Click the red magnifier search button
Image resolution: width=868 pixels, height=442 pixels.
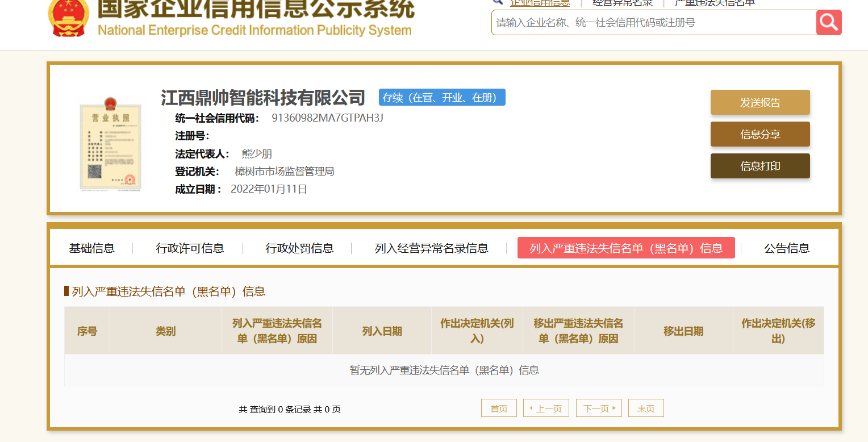tap(829, 22)
